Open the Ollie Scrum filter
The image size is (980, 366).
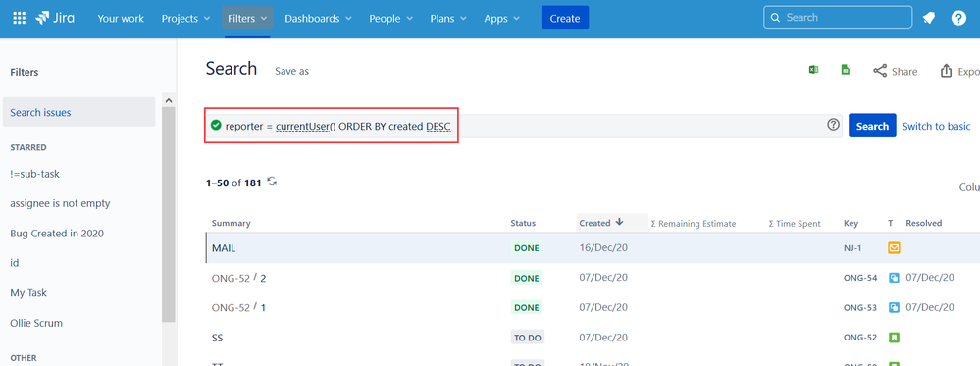click(36, 323)
